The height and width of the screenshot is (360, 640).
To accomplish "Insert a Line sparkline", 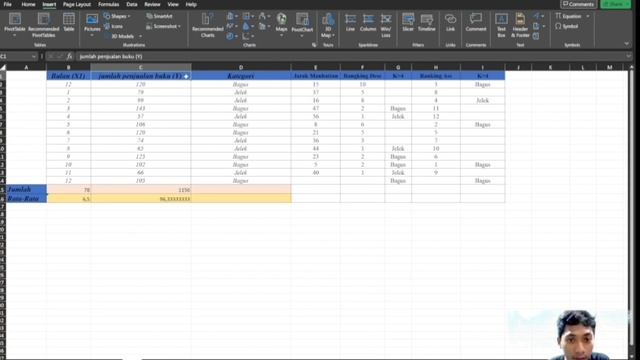I will (x=350, y=23).
